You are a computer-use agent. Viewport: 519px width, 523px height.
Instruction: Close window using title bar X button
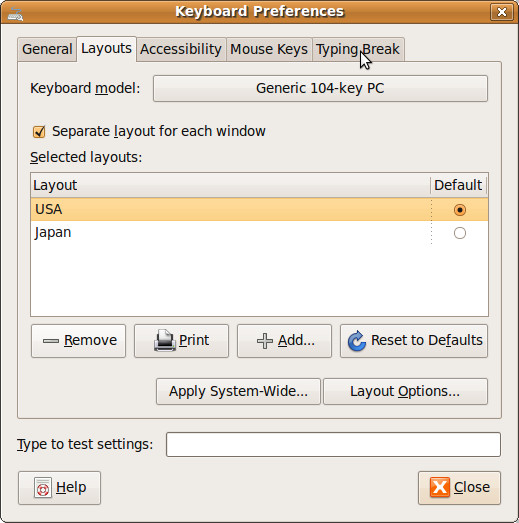pos(501,12)
